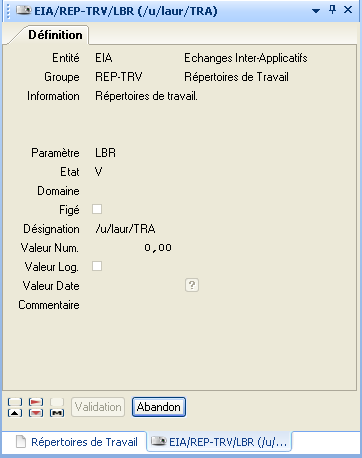The width and height of the screenshot is (362, 458).
Task: Click the Etat field showing V
Action: click(x=99, y=172)
